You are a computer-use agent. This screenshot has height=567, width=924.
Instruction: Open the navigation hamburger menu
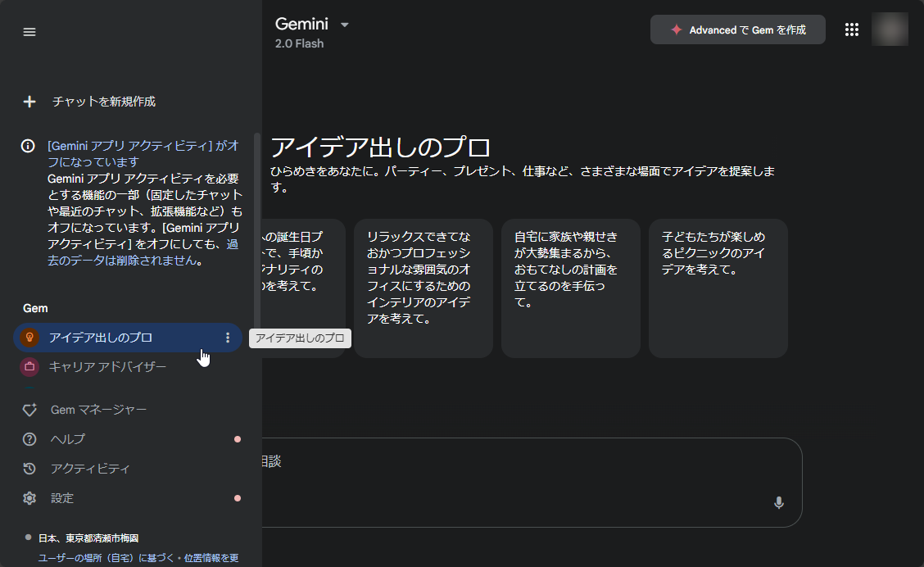pyautogui.click(x=29, y=32)
